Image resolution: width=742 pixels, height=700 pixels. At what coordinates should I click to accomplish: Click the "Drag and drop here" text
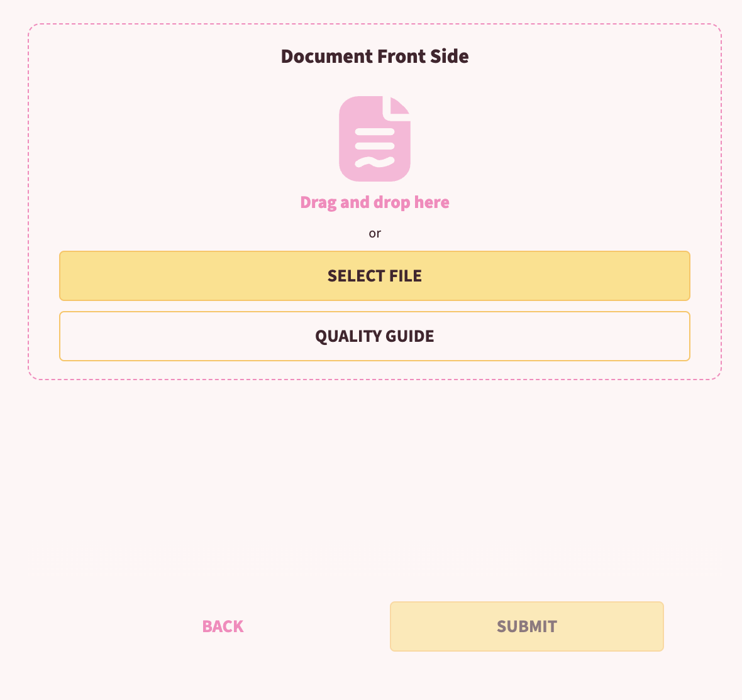375,202
